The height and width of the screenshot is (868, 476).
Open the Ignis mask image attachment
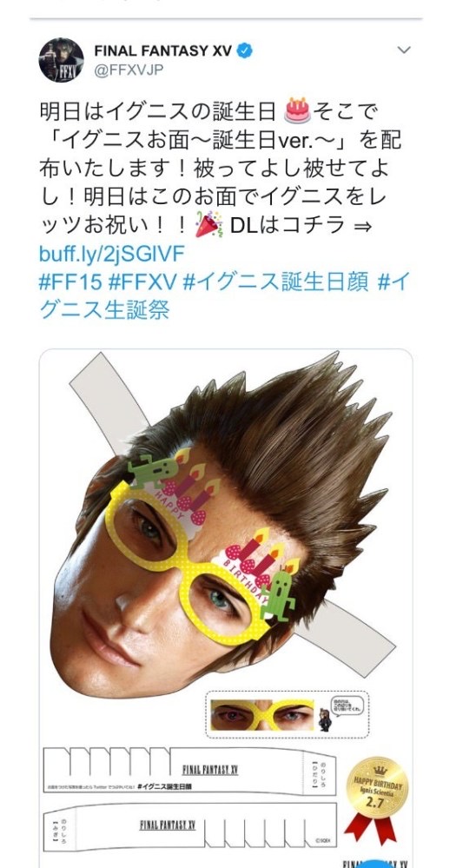click(226, 608)
